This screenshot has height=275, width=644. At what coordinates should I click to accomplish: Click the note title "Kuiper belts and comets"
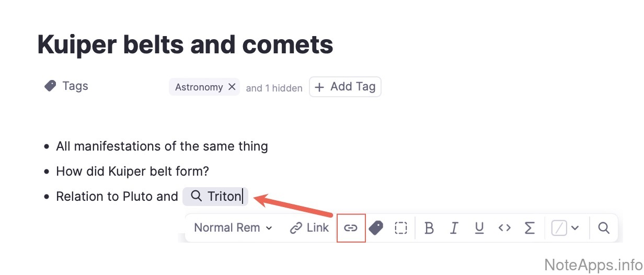[185, 45]
